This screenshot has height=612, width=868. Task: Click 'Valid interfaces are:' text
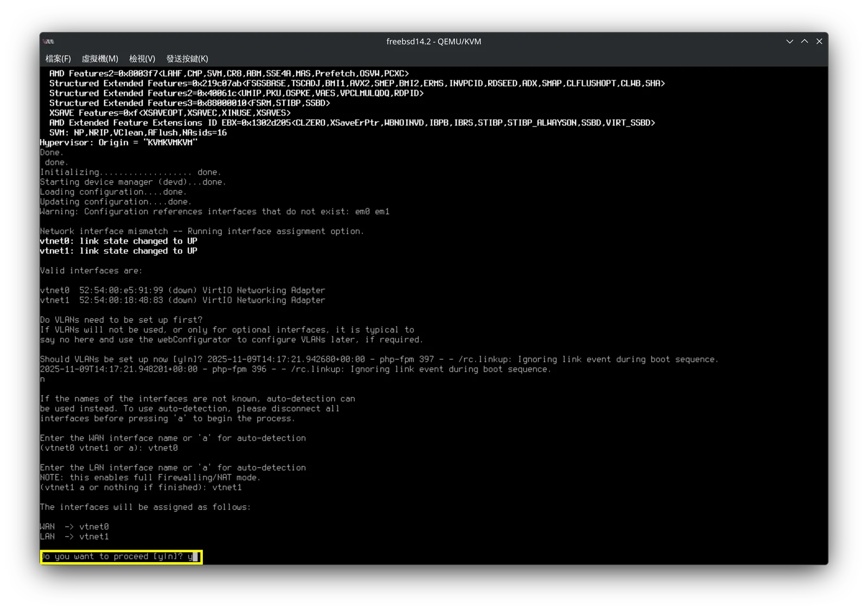click(x=91, y=271)
